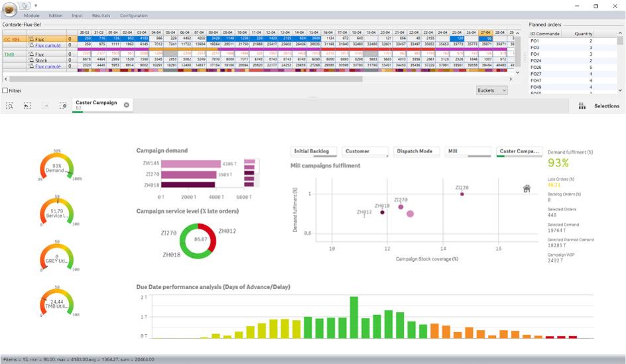Click the 93% Demand fulfilment KPI
Image resolution: width=626 pixels, height=364 pixels.
pyautogui.click(x=558, y=163)
